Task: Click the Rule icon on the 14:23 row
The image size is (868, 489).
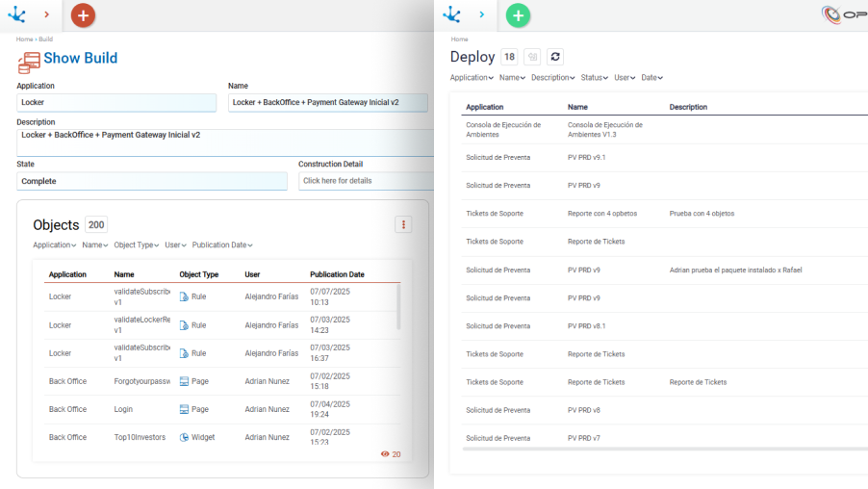Action: tap(184, 325)
